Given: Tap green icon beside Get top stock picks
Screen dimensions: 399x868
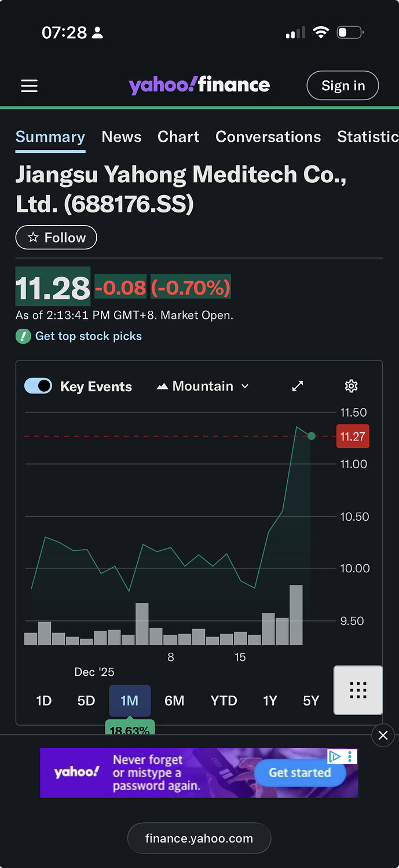Looking at the screenshot, I should (23, 336).
